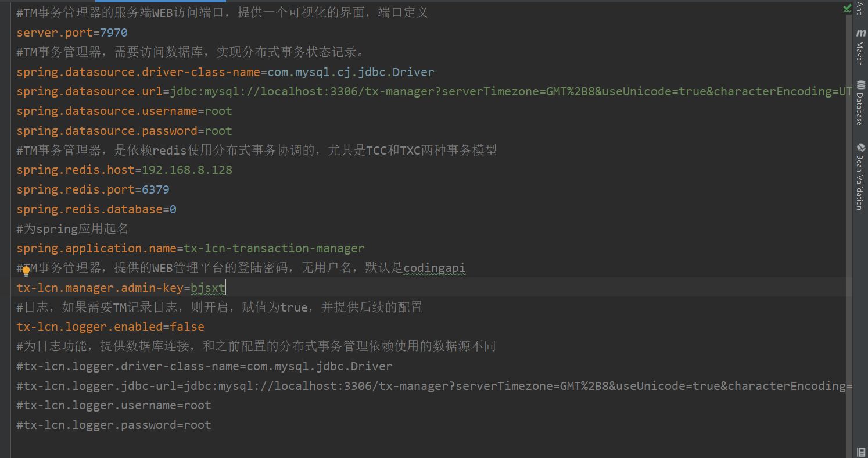Click the spring.datasource.username key
The width and height of the screenshot is (868, 458).
point(107,111)
